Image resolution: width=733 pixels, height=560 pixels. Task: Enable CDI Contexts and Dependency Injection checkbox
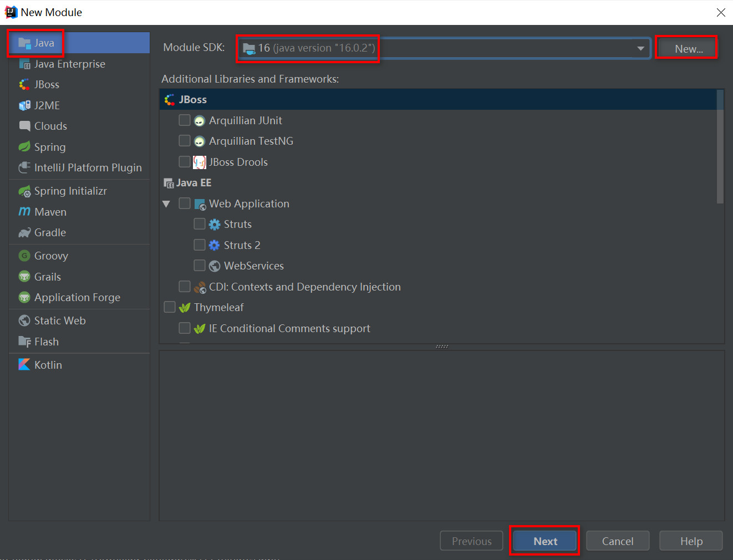pyautogui.click(x=185, y=287)
